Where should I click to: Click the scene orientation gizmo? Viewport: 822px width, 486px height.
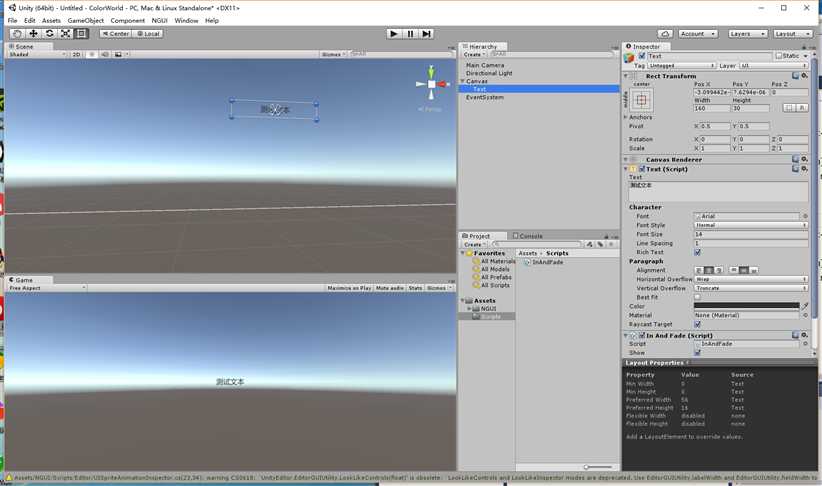pyautogui.click(x=431, y=84)
